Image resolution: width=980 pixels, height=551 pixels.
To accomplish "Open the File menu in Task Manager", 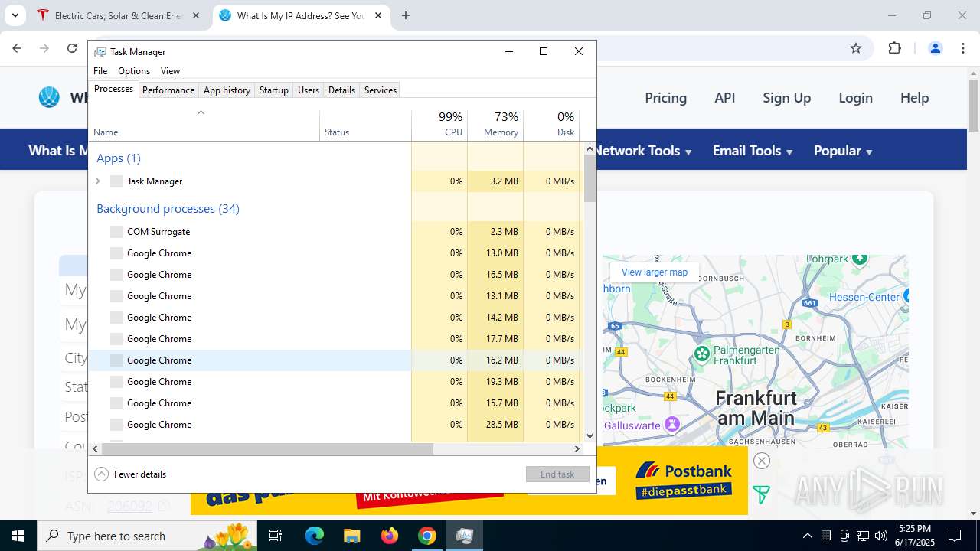I will pyautogui.click(x=100, y=71).
